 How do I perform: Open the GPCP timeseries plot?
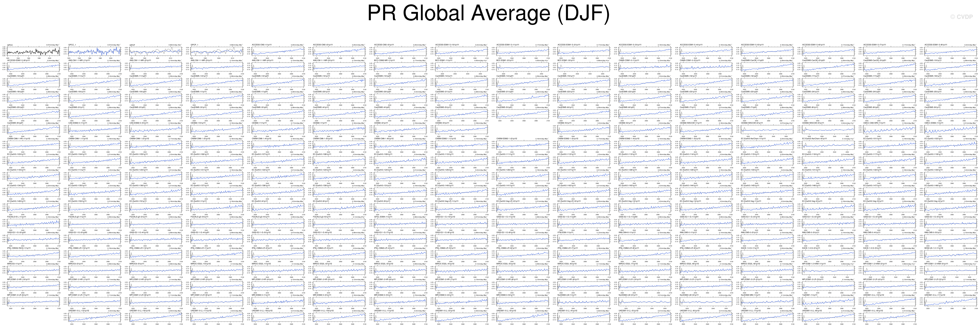coord(156,51)
